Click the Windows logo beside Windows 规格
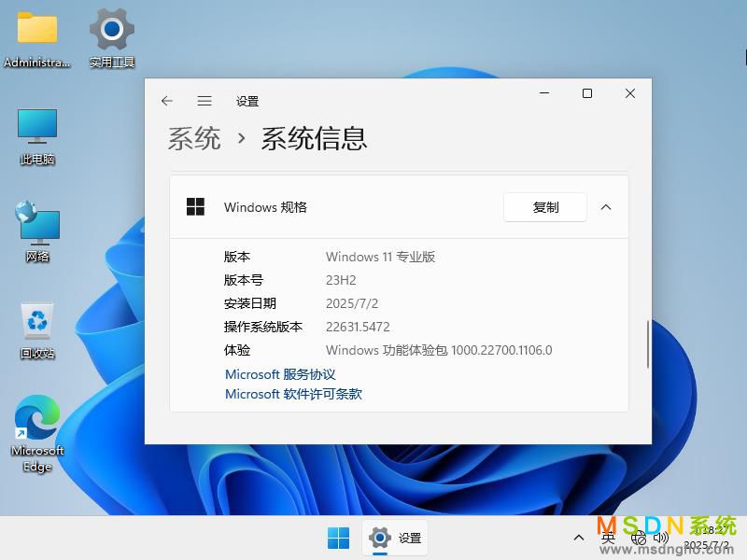The height and width of the screenshot is (560, 747). tap(195, 206)
